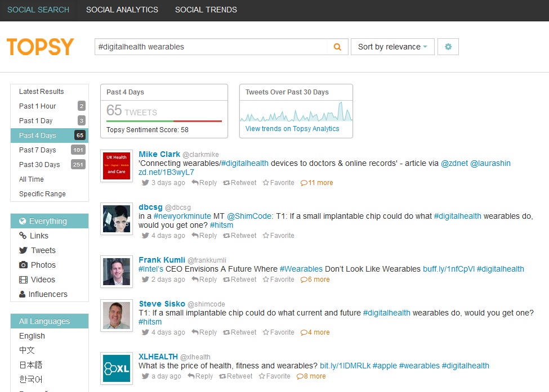
Task: Click the orange search magnifier button
Action: [x=337, y=47]
